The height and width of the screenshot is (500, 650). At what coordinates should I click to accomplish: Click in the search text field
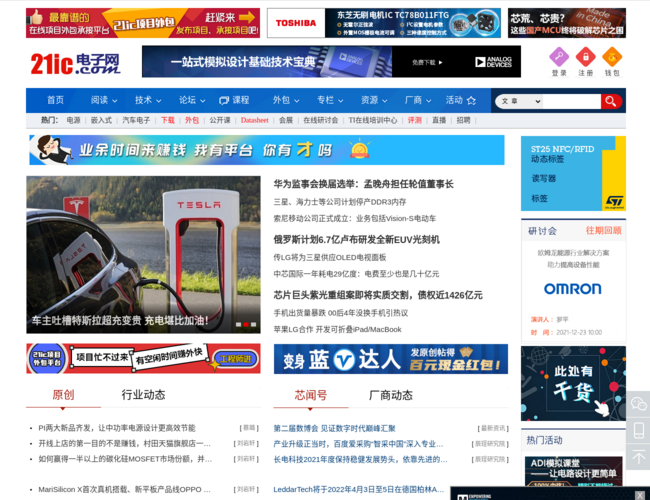tap(572, 101)
